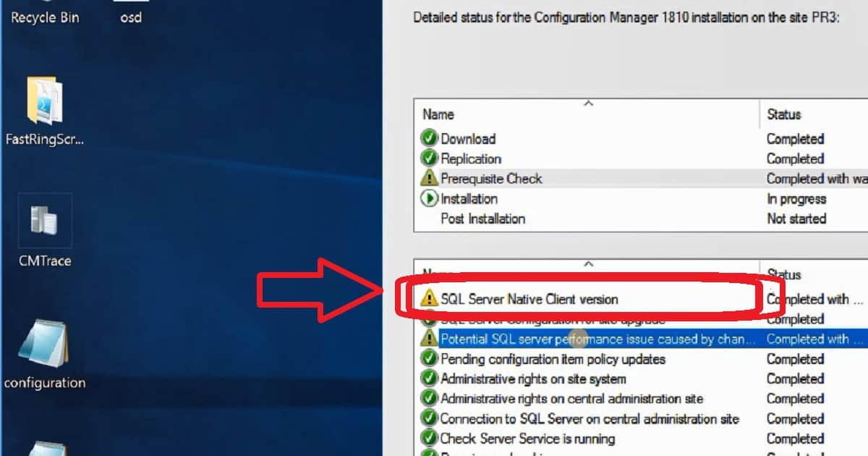Click the Not started status of Post Installation
This screenshot has width=868, height=456.
click(x=796, y=219)
